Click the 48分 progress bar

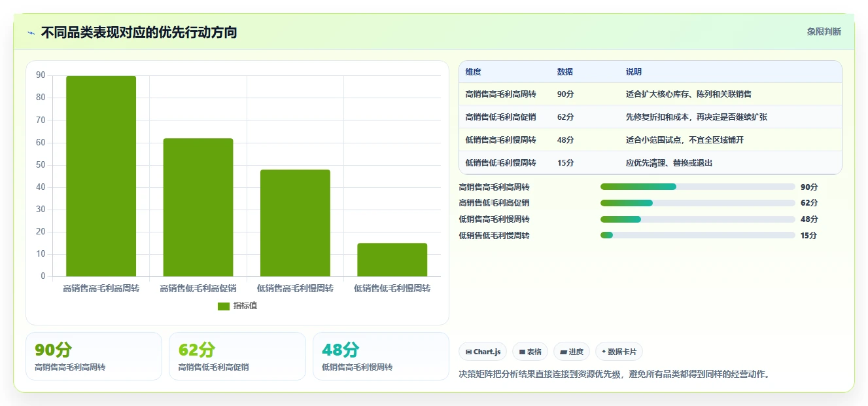coord(697,219)
